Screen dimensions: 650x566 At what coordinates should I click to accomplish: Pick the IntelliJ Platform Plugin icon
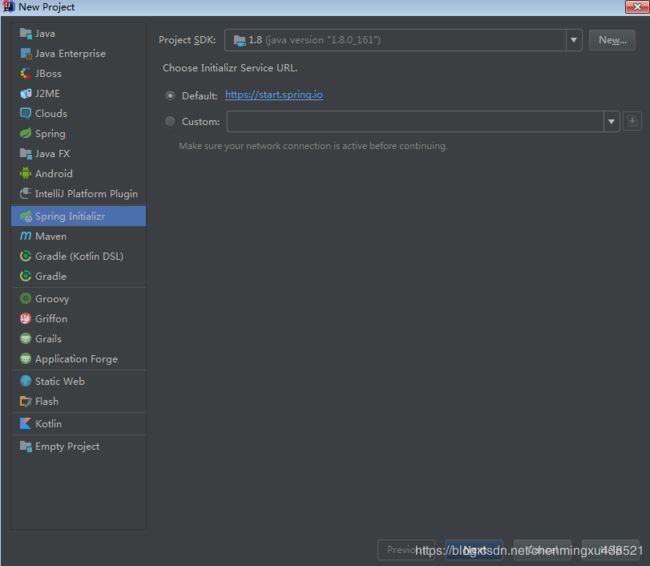[x=26, y=193]
